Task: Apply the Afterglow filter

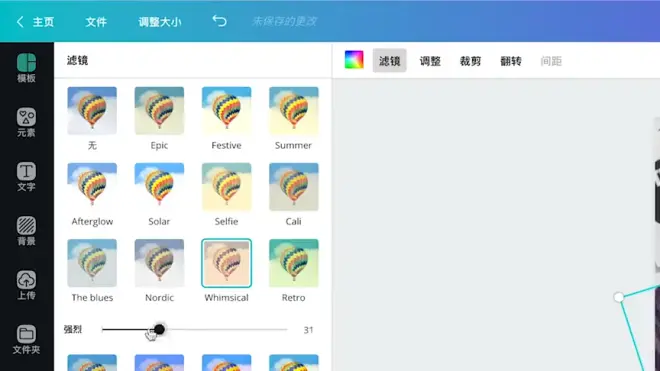Action: pyautogui.click(x=92, y=187)
